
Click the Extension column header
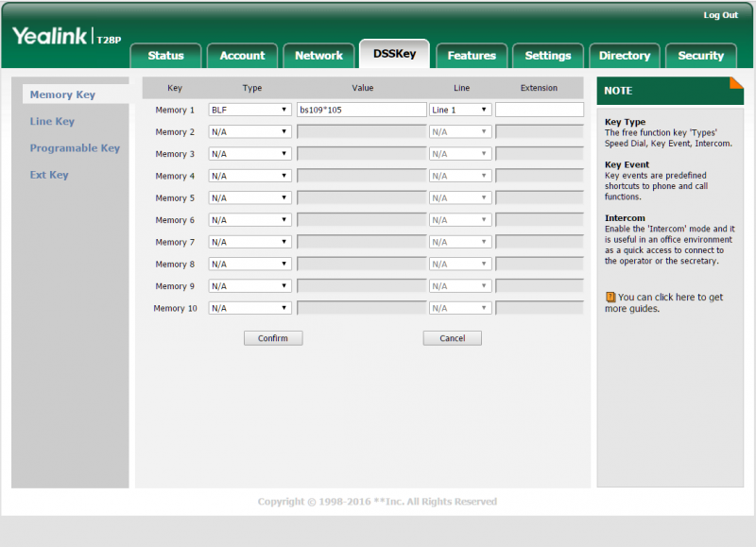539,88
